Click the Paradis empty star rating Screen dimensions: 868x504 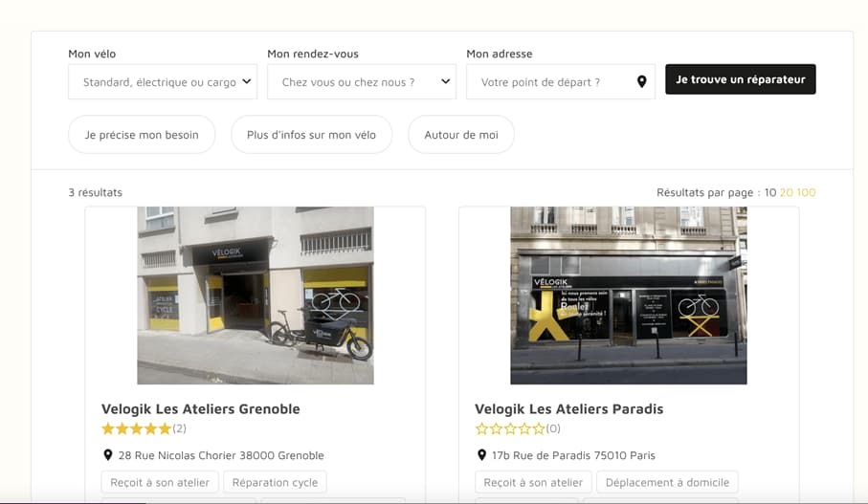point(510,428)
